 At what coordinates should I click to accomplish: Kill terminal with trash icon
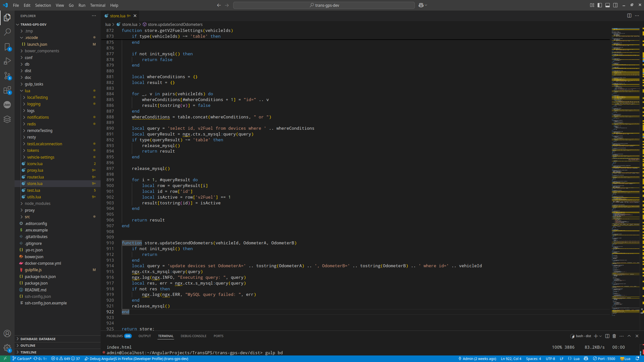click(x=614, y=336)
